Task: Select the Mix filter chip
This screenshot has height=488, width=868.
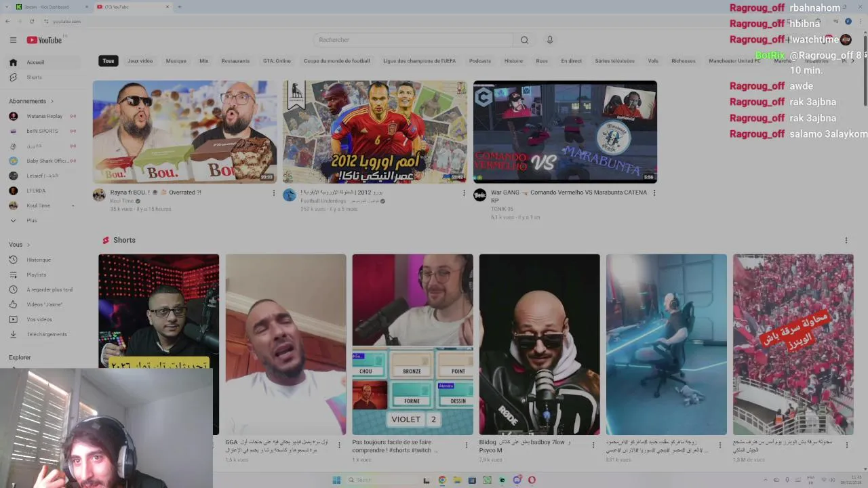Action: coord(203,61)
